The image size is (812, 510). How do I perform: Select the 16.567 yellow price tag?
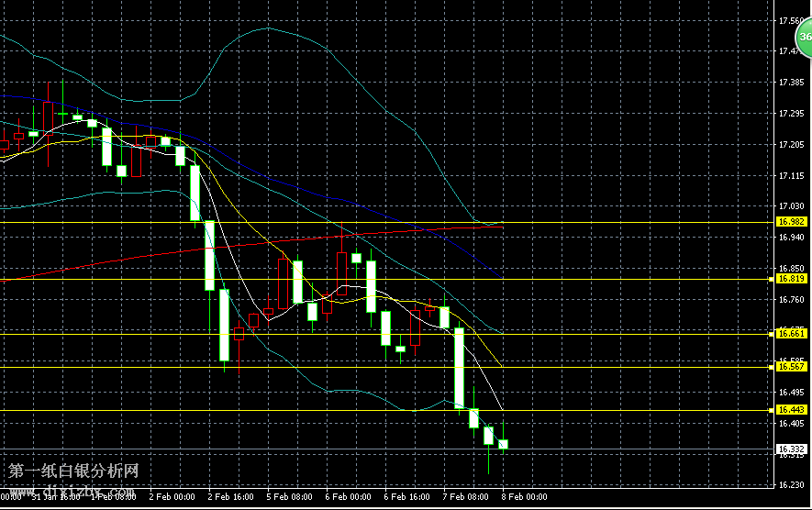point(791,367)
